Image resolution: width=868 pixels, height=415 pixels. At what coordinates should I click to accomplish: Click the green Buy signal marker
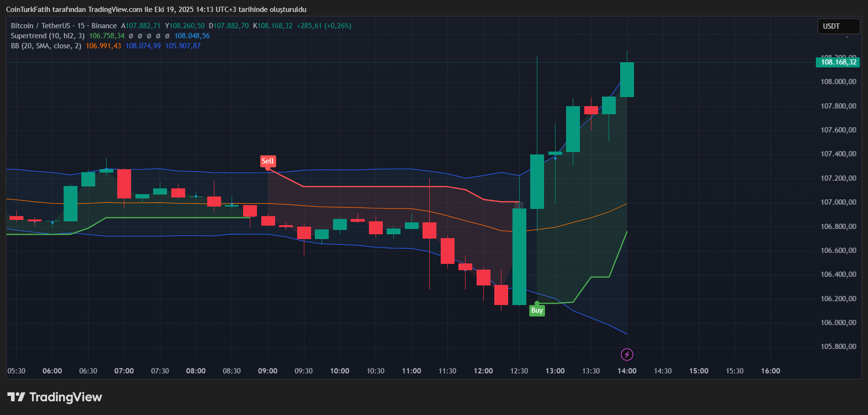point(537,310)
